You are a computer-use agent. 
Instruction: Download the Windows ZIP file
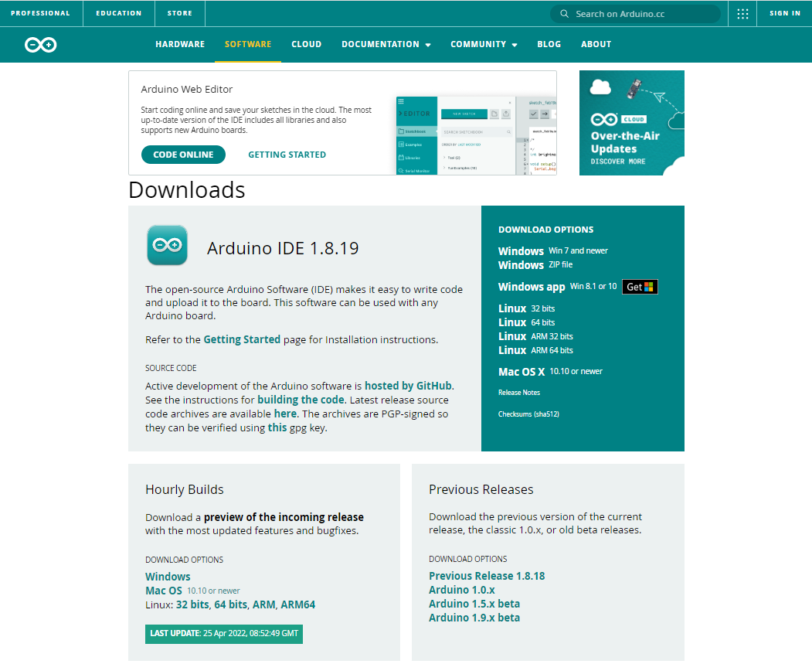535,265
